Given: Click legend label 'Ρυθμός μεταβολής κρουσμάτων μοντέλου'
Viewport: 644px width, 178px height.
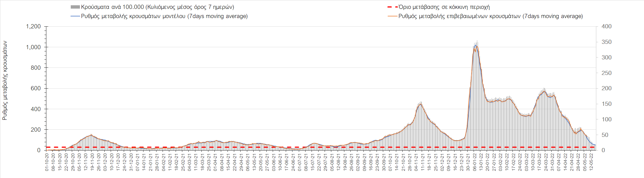Looking at the screenshot, I should pos(164,16).
